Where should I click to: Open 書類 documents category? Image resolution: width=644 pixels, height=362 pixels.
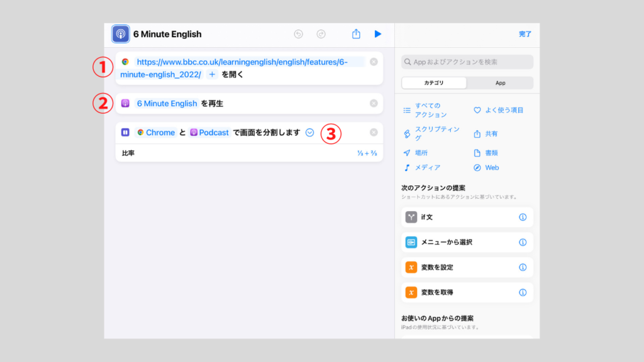pyautogui.click(x=486, y=153)
